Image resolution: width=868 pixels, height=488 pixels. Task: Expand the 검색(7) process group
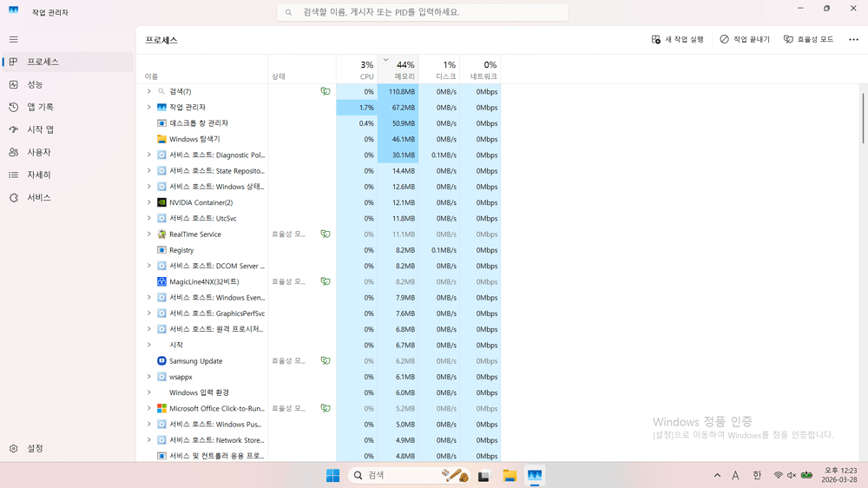(x=148, y=91)
